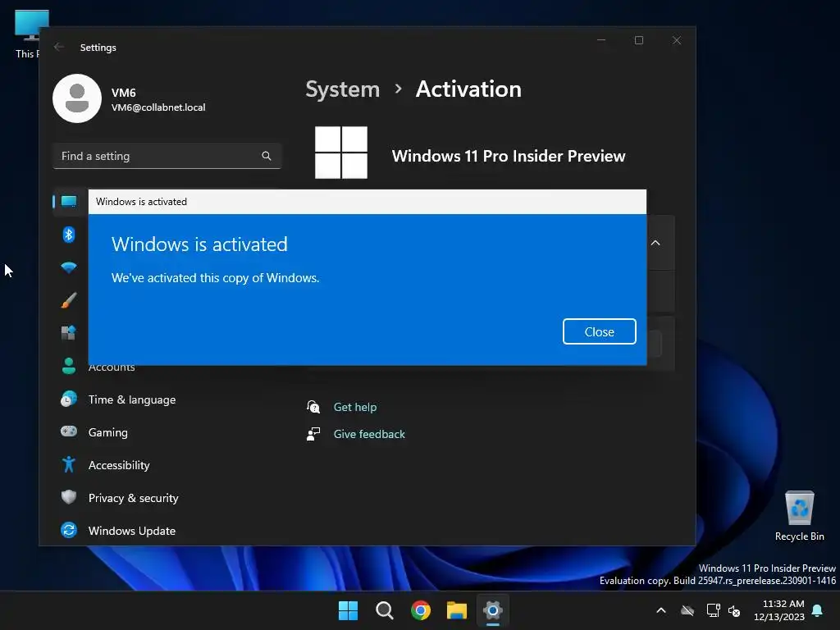The height and width of the screenshot is (630, 840).
Task: Click the Get help icon
Action: click(x=313, y=407)
